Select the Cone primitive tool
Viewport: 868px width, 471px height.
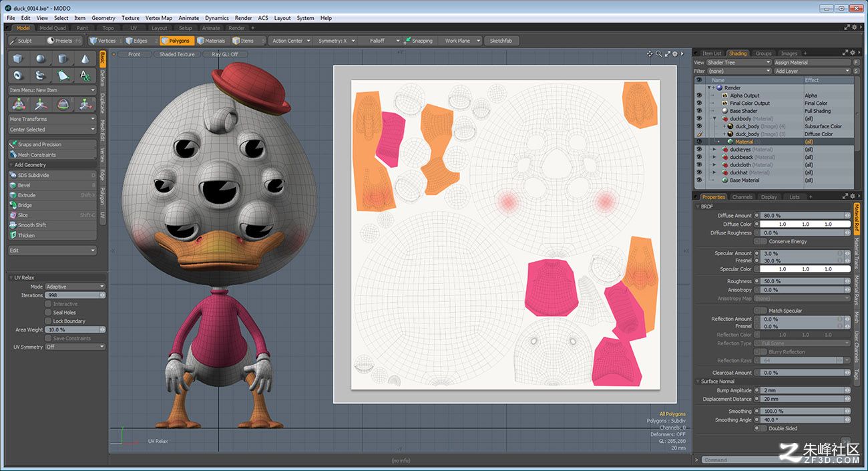[x=85, y=59]
